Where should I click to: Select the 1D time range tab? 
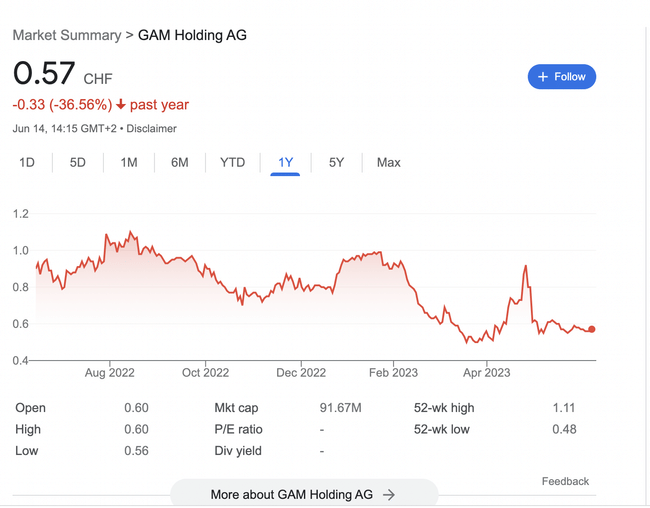27,162
